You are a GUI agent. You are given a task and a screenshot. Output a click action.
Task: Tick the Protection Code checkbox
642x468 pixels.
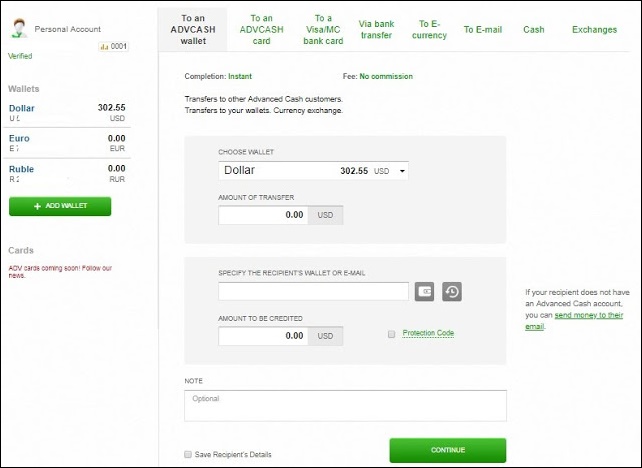391,334
